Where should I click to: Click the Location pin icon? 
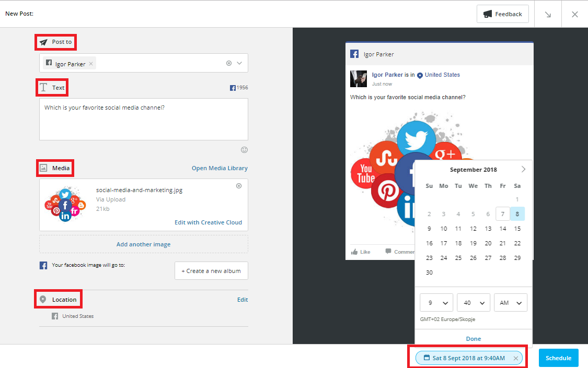[x=43, y=300]
